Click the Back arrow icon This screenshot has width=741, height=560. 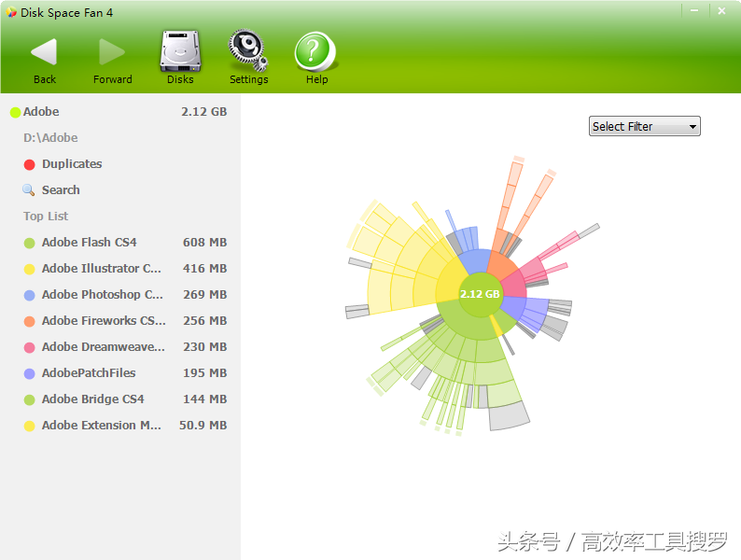(x=45, y=51)
